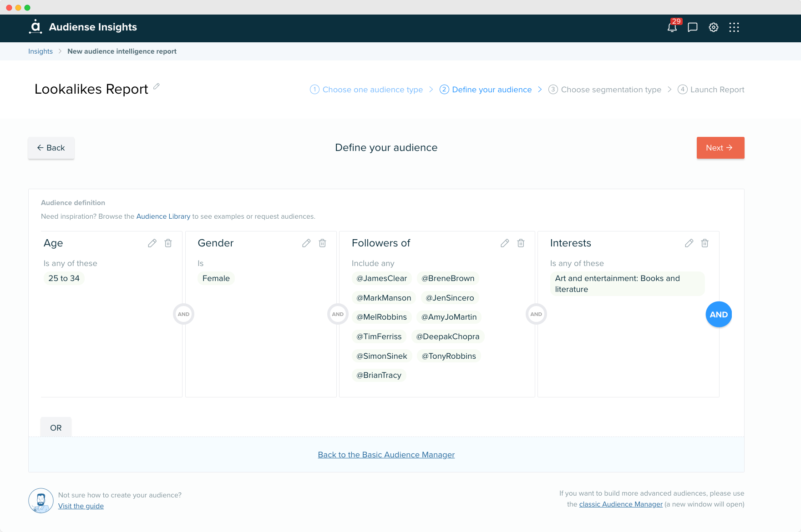Screen dimensions: 801x532
Task: Click the Audiense logo icon
Action: [x=35, y=27]
